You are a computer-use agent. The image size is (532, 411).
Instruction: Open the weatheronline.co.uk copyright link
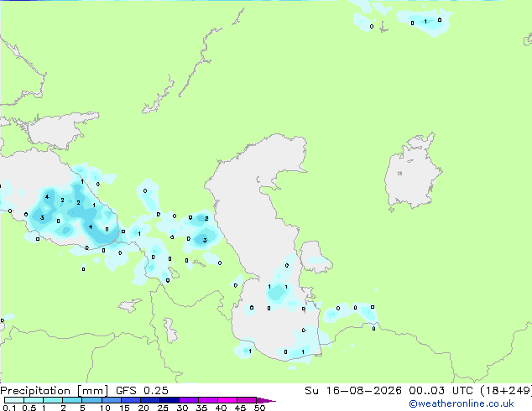click(x=462, y=403)
